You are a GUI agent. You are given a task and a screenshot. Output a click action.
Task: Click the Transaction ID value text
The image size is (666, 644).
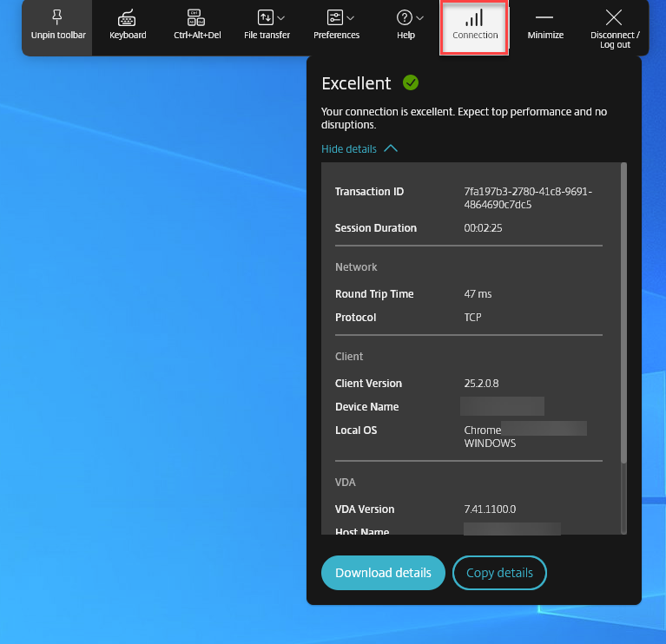pos(527,198)
